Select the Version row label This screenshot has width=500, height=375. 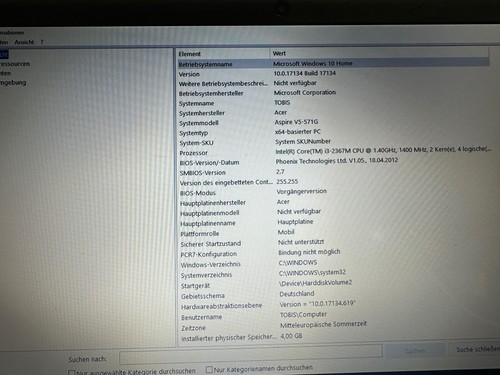click(189, 74)
